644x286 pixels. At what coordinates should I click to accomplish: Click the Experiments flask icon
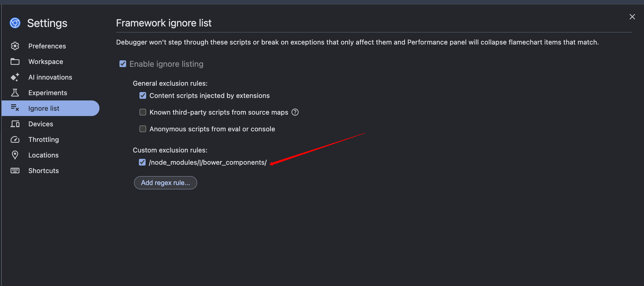[15, 93]
